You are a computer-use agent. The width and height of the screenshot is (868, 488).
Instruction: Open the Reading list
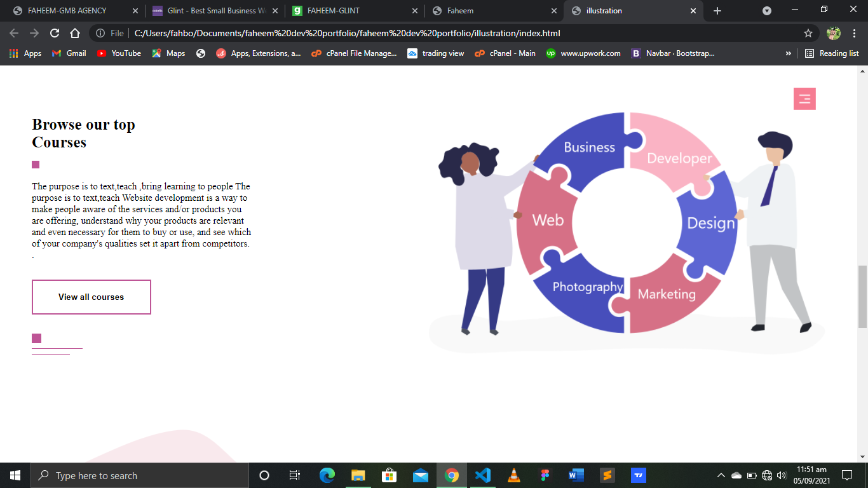(x=832, y=53)
